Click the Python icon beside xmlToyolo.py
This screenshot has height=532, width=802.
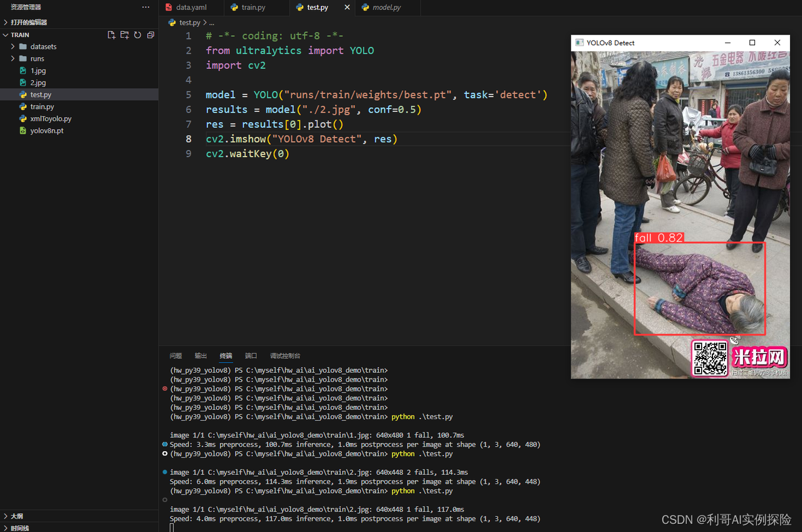pos(23,118)
